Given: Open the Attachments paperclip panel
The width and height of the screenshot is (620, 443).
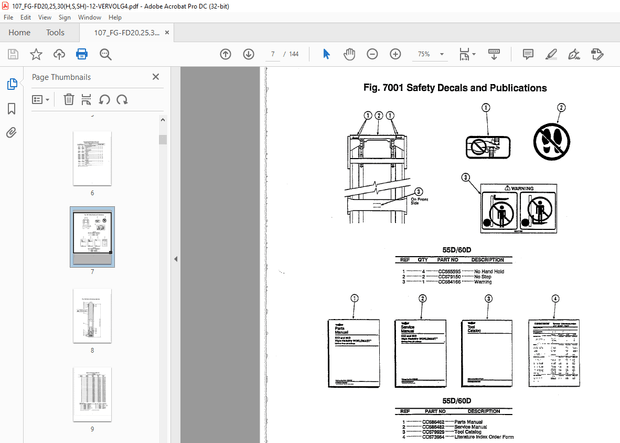Looking at the screenshot, I should [12, 131].
